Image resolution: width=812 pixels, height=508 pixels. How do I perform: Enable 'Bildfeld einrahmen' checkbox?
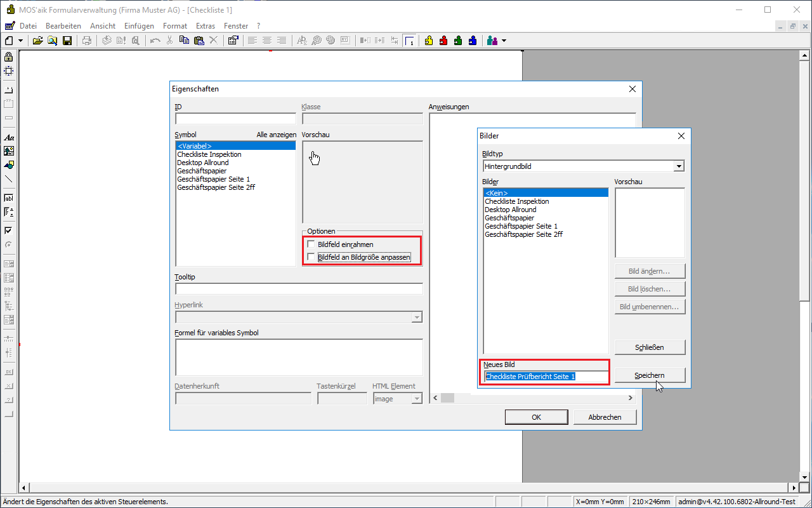[311, 244]
